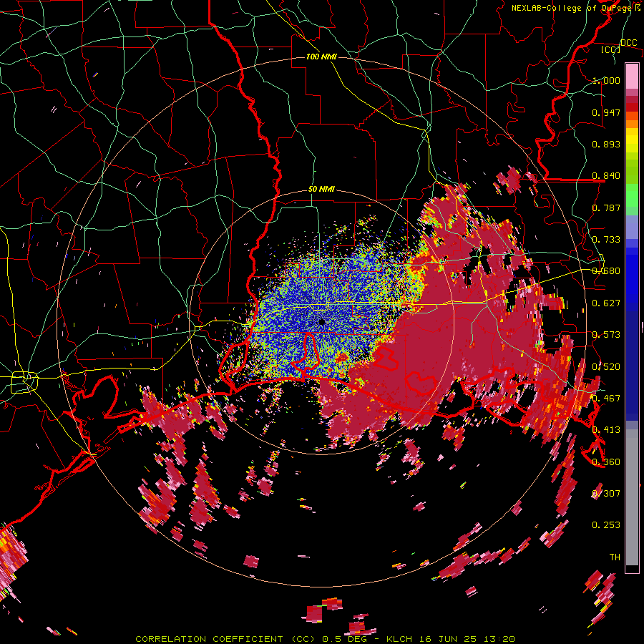
Task: Click the 0.413 scale value
Action: (606, 430)
